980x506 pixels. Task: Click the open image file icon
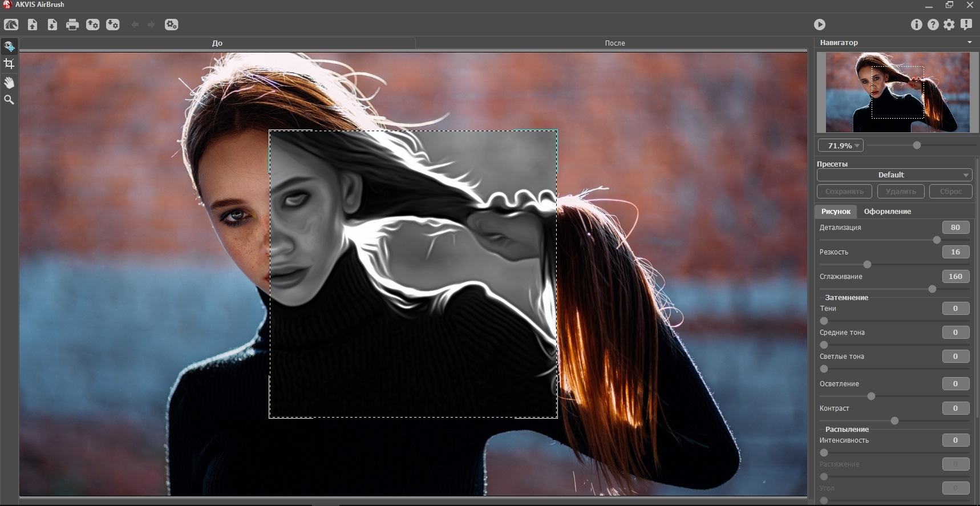[x=33, y=25]
